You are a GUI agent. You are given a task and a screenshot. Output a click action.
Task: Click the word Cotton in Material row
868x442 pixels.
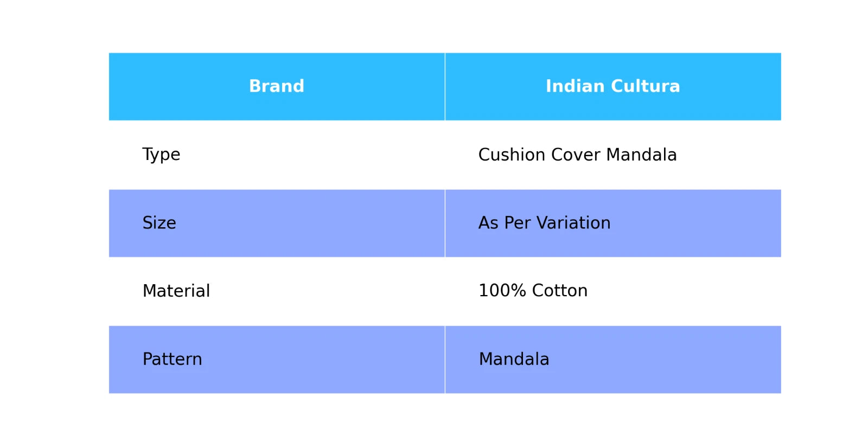click(x=559, y=291)
